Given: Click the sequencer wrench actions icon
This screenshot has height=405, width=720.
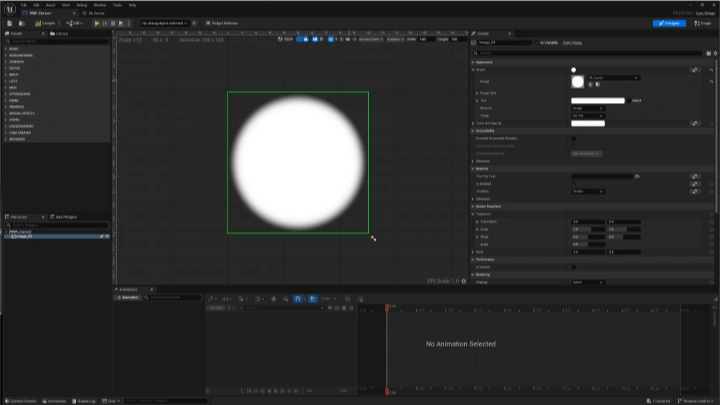Looking at the screenshot, I should pos(211,299).
